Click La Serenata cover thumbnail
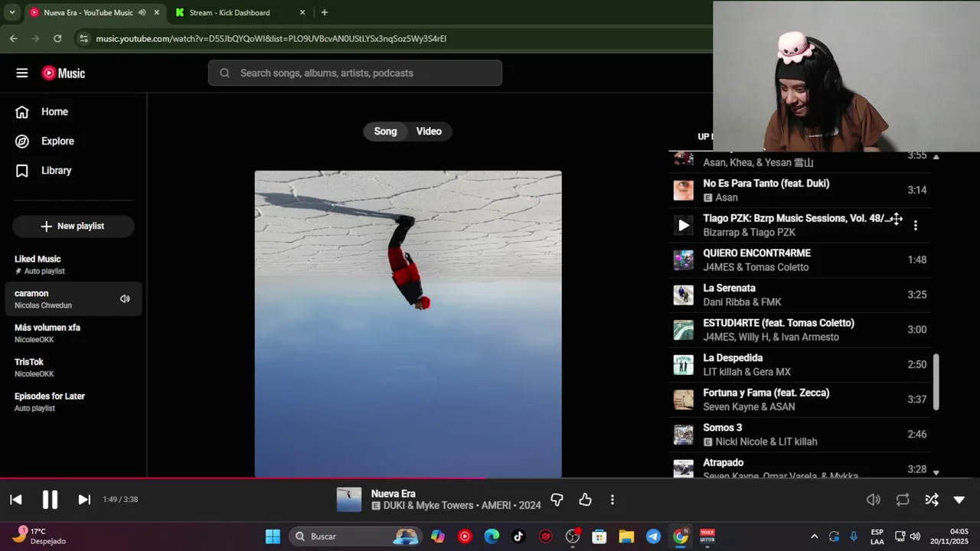The width and height of the screenshot is (980, 551). click(683, 295)
